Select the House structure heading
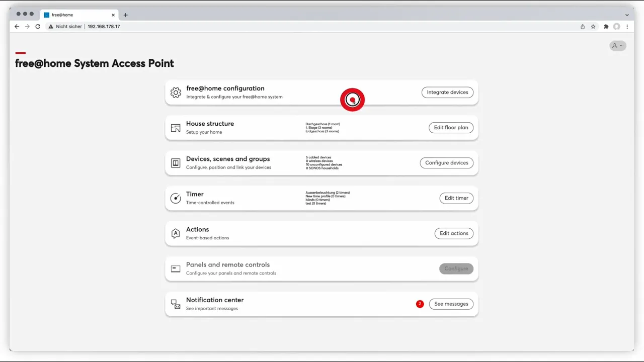Image resolution: width=644 pixels, height=362 pixels. tap(210, 124)
